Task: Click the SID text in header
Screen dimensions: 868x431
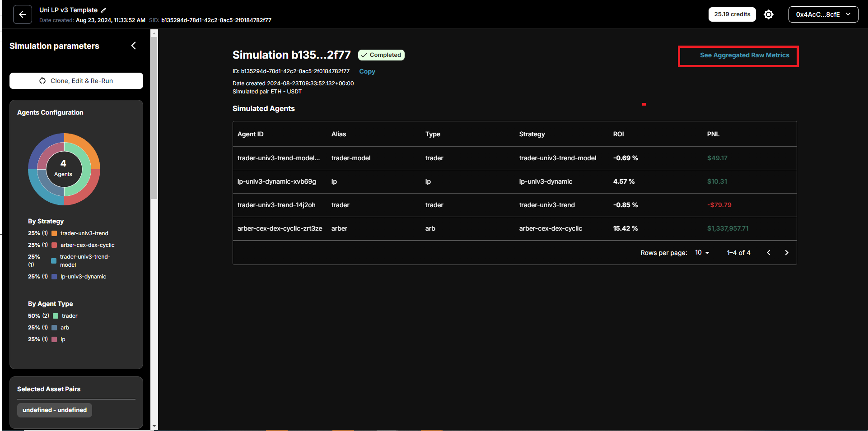Action: (210, 20)
